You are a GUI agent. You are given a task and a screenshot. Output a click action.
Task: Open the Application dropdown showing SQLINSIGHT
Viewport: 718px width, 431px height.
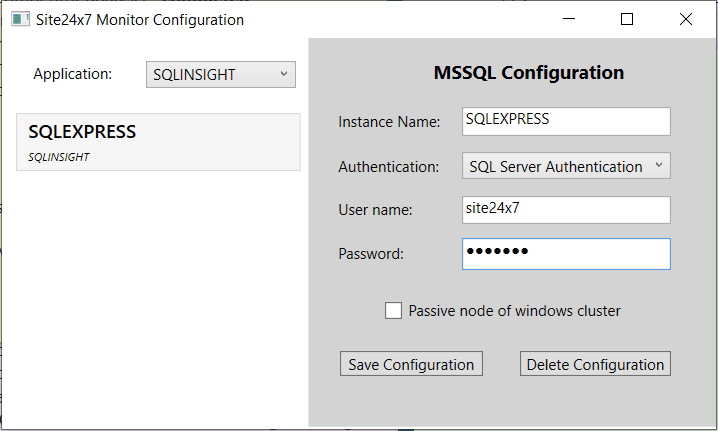220,74
